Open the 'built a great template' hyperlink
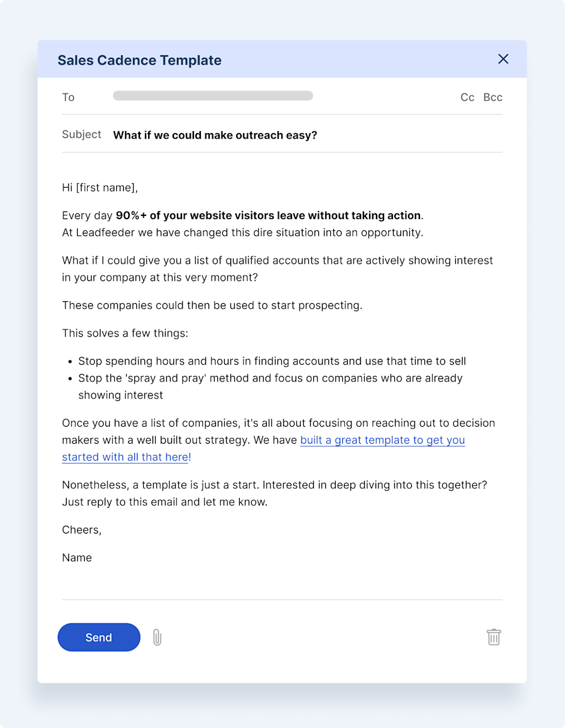Screen dimensions: 565x728 tap(382, 440)
